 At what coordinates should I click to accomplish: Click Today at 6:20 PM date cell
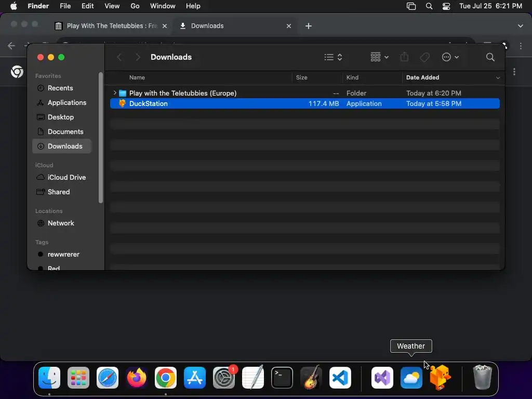pyautogui.click(x=434, y=93)
